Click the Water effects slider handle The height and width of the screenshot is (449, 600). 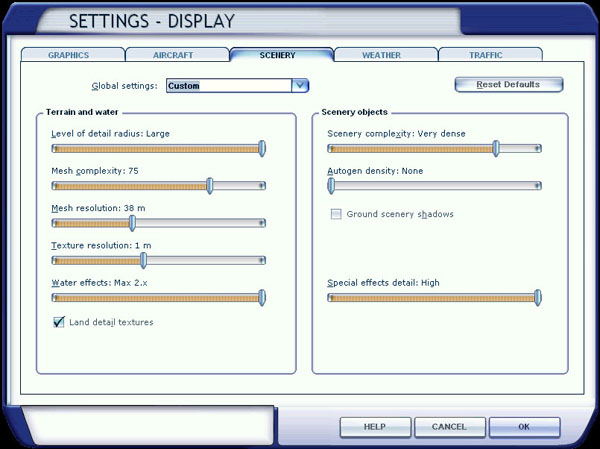tap(262, 298)
